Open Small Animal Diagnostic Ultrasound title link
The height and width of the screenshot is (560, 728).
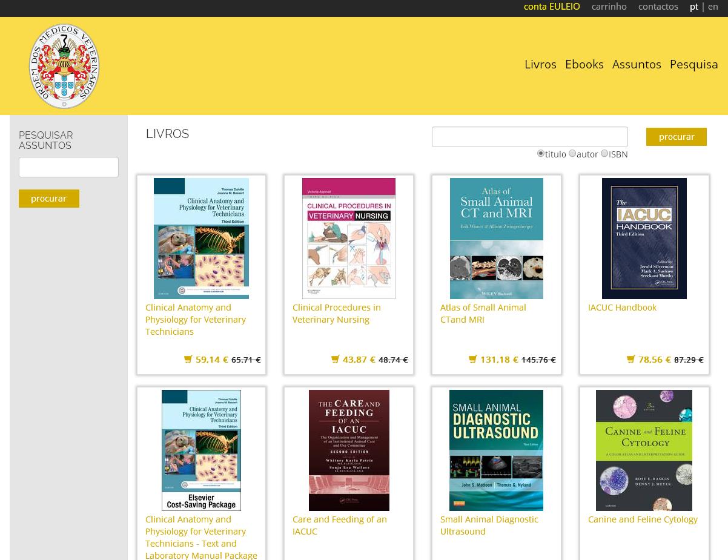(x=489, y=525)
